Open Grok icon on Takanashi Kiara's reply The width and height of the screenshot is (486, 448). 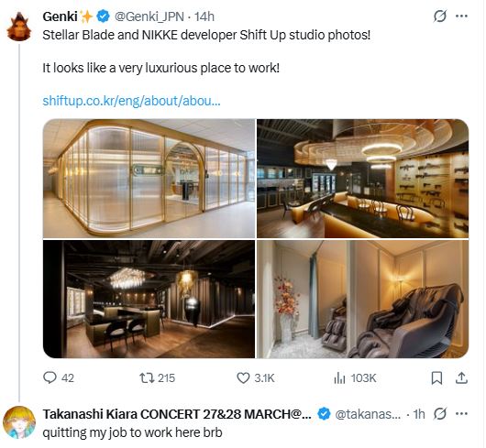(440, 413)
